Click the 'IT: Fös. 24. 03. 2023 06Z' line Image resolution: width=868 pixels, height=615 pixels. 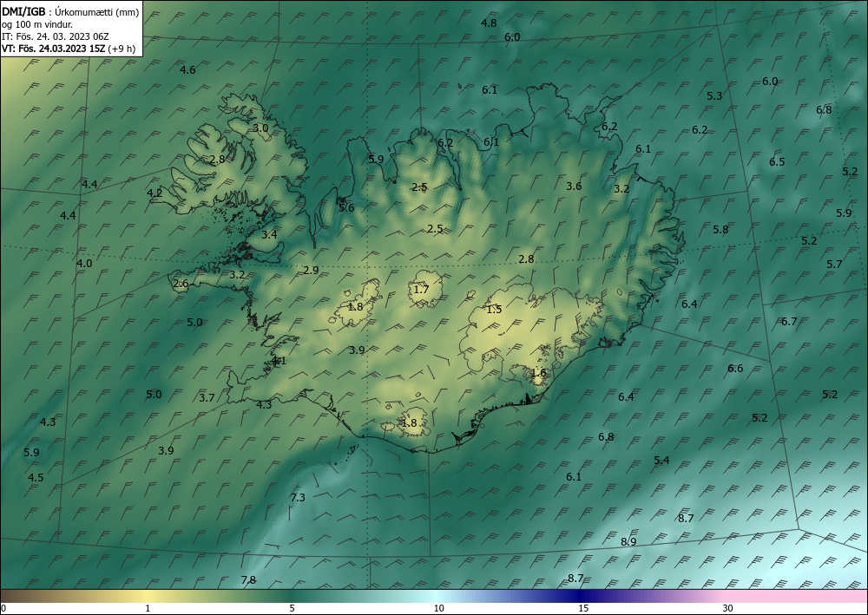(56, 36)
